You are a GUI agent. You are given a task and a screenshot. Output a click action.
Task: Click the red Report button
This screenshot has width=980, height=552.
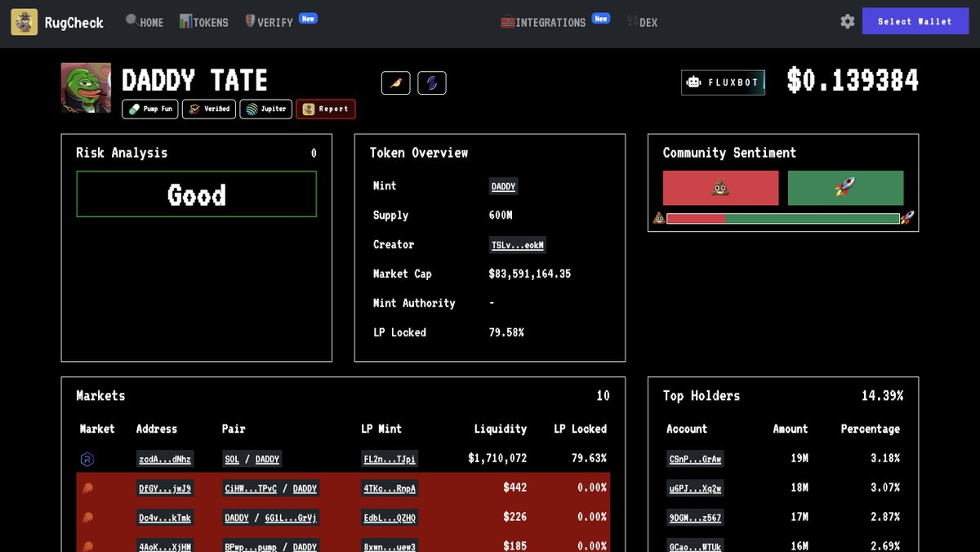click(x=326, y=109)
